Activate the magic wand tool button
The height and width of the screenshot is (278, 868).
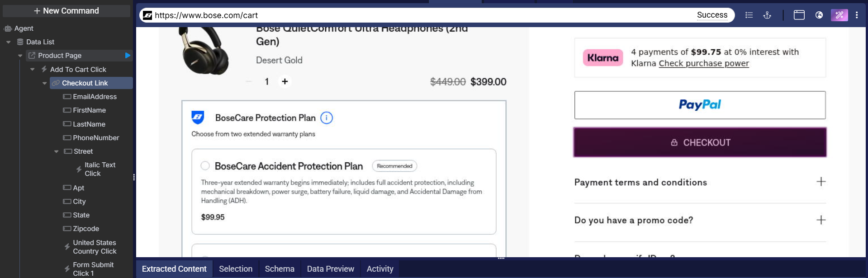pos(839,15)
